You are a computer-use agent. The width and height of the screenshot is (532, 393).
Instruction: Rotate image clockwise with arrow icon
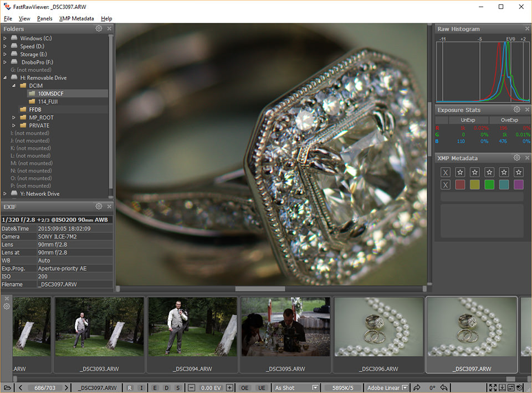point(417,387)
